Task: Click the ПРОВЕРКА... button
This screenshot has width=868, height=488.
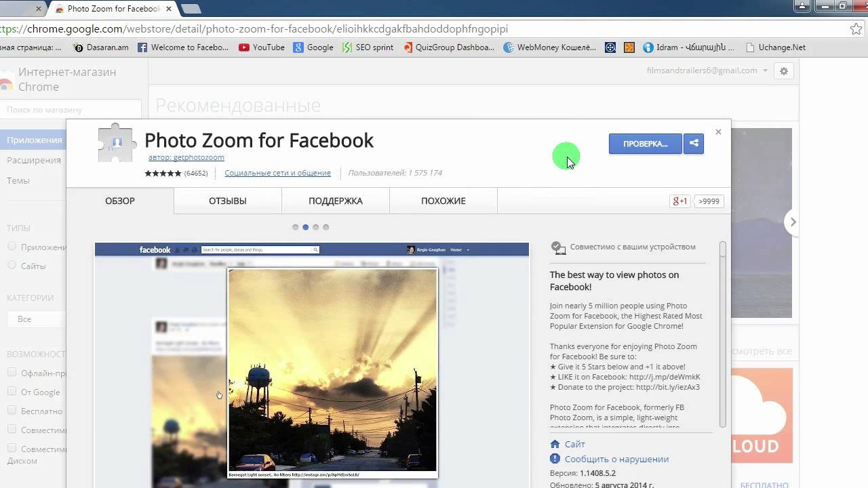Action: [646, 144]
